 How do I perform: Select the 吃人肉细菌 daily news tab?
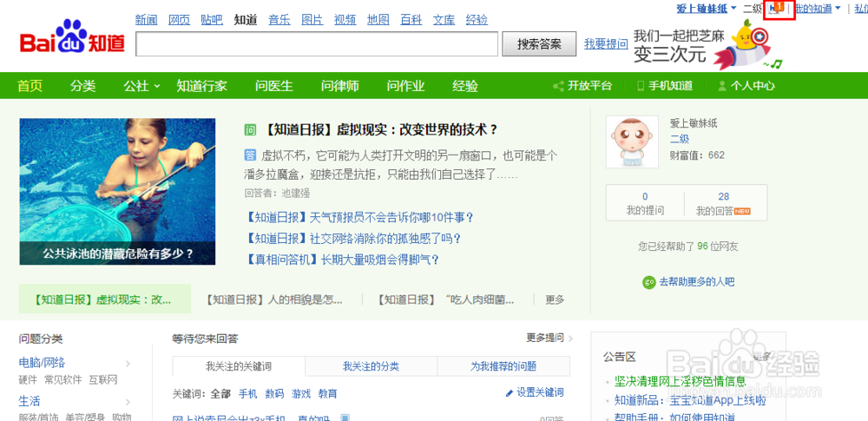446,299
